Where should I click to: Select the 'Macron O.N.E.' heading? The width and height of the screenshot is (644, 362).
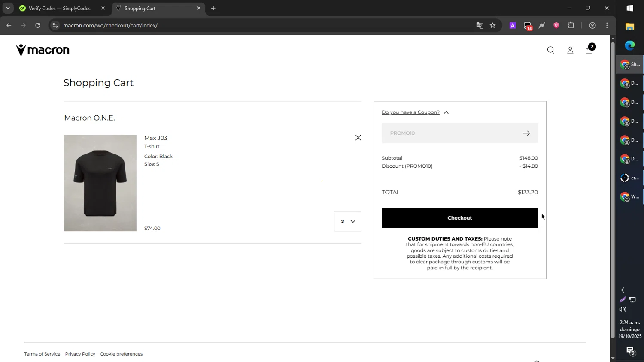(90, 118)
